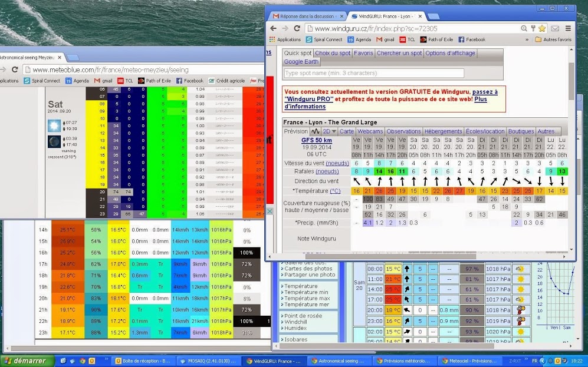
Task: Reload the WindGURU page
Action: tap(297, 28)
